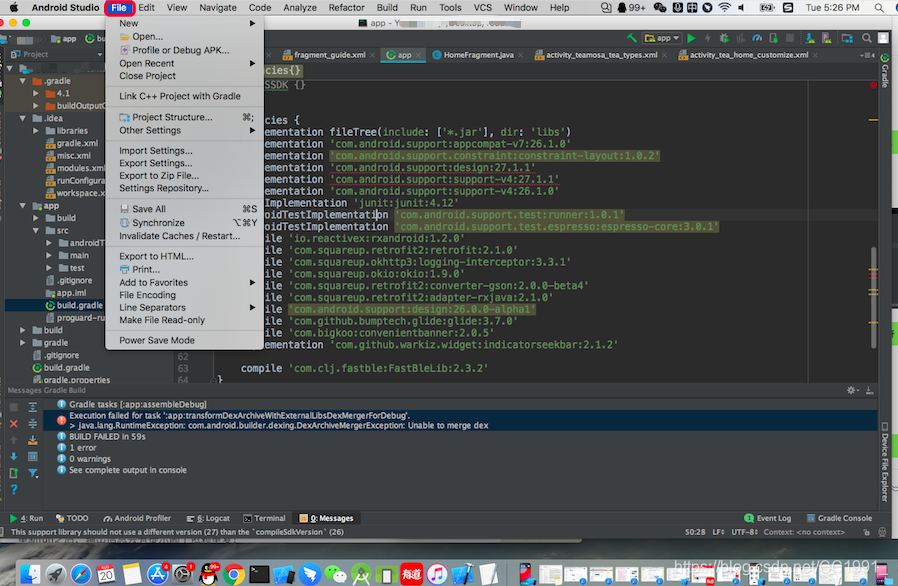
Task: Click the blue question mark help icon
Action: [x=14, y=490]
